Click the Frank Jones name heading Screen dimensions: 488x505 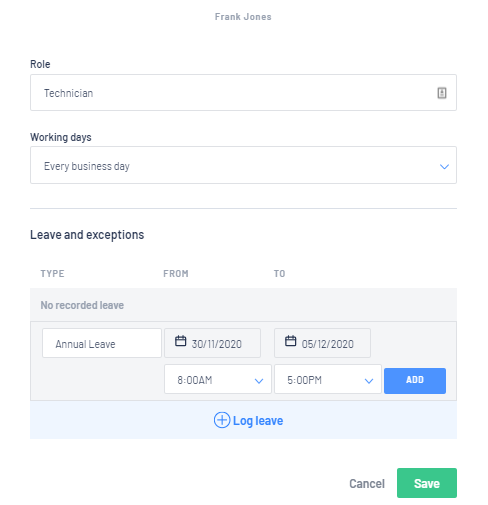point(243,17)
